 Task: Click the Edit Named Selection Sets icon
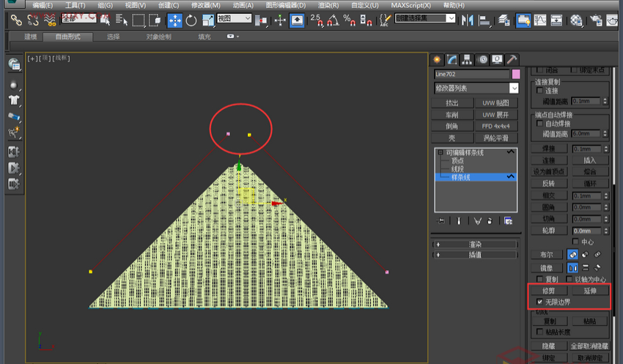385,20
